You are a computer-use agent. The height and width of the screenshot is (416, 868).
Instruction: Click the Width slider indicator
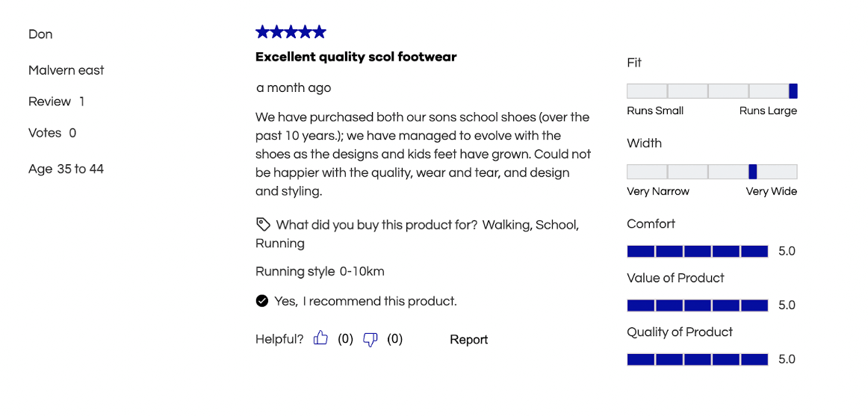[752, 172]
